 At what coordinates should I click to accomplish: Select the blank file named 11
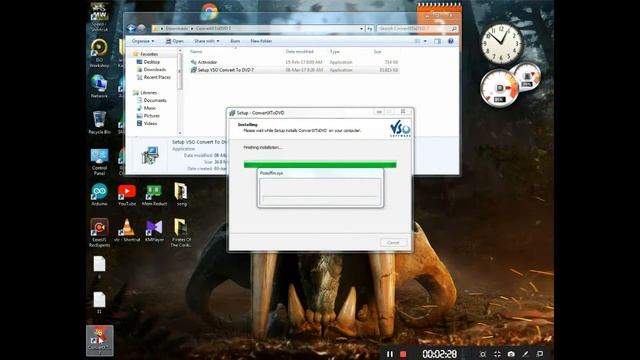99,302
